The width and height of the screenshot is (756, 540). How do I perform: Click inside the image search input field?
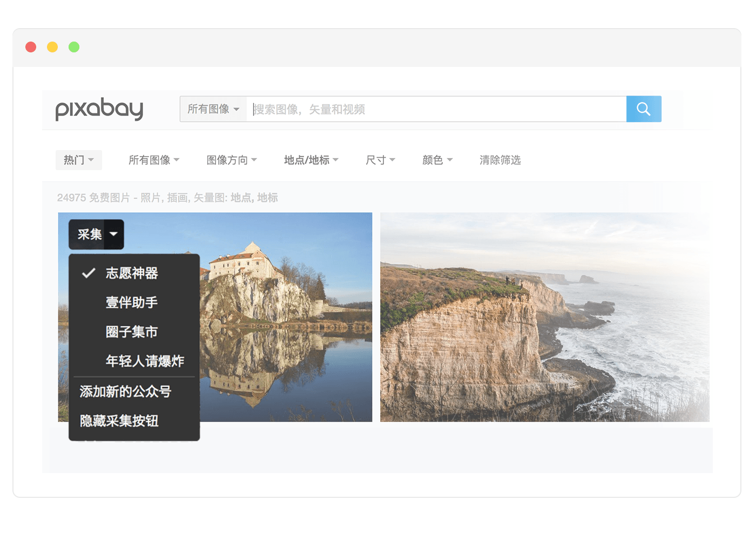pos(378,109)
